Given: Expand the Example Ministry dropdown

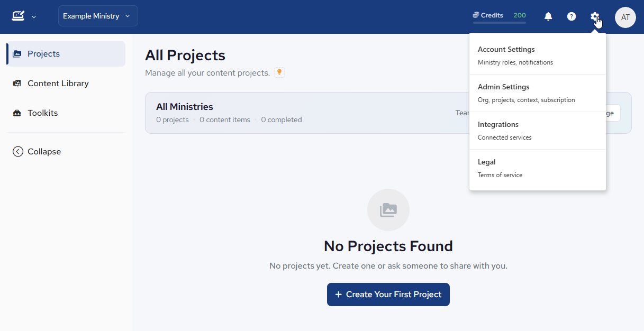Looking at the screenshot, I should 98,16.
